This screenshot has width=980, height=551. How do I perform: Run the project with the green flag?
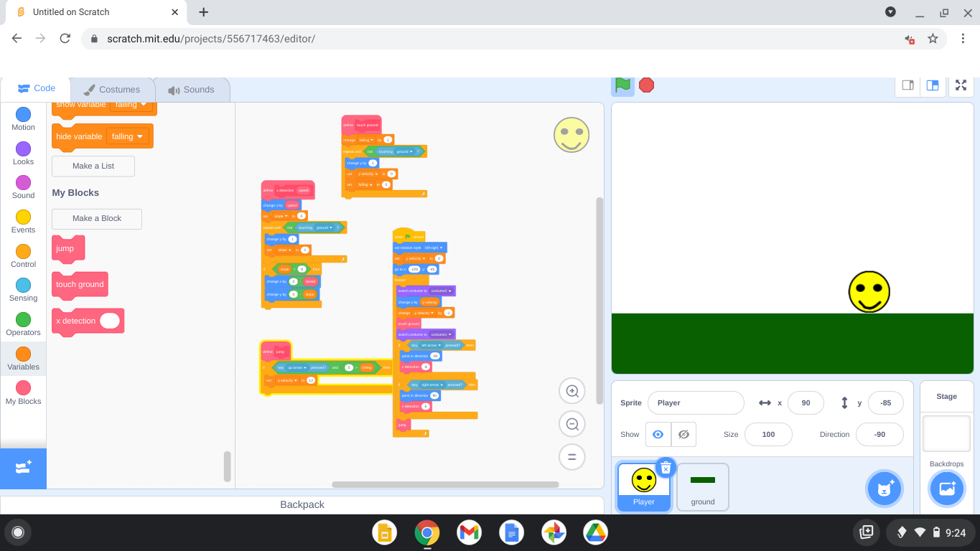point(622,85)
